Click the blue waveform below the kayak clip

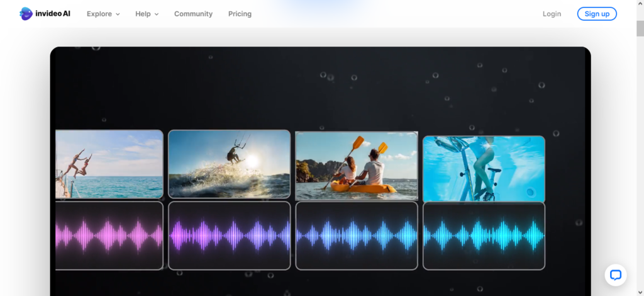point(357,236)
